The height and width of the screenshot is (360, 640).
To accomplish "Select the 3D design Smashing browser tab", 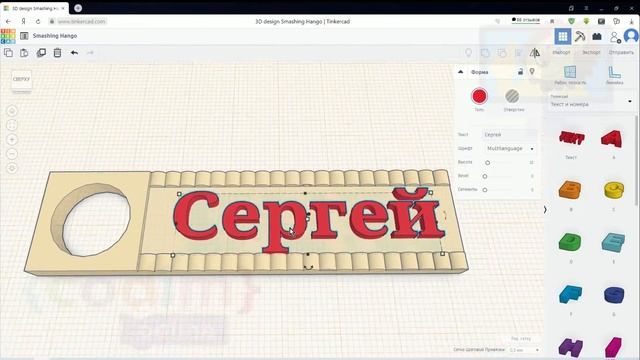I will (x=34, y=8).
